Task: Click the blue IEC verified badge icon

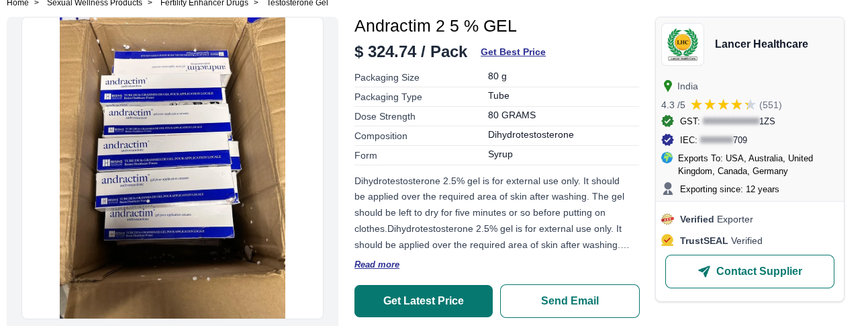Action: click(x=667, y=140)
